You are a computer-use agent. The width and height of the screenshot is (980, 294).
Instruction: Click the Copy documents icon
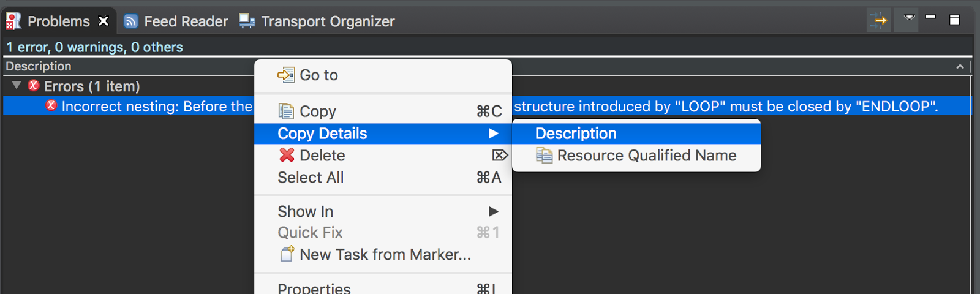coord(286,111)
